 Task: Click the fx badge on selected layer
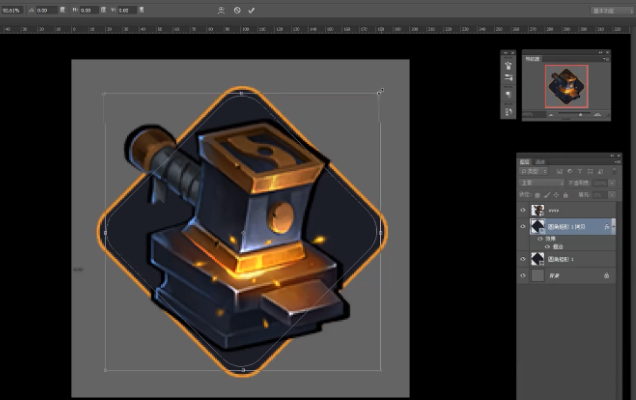606,227
